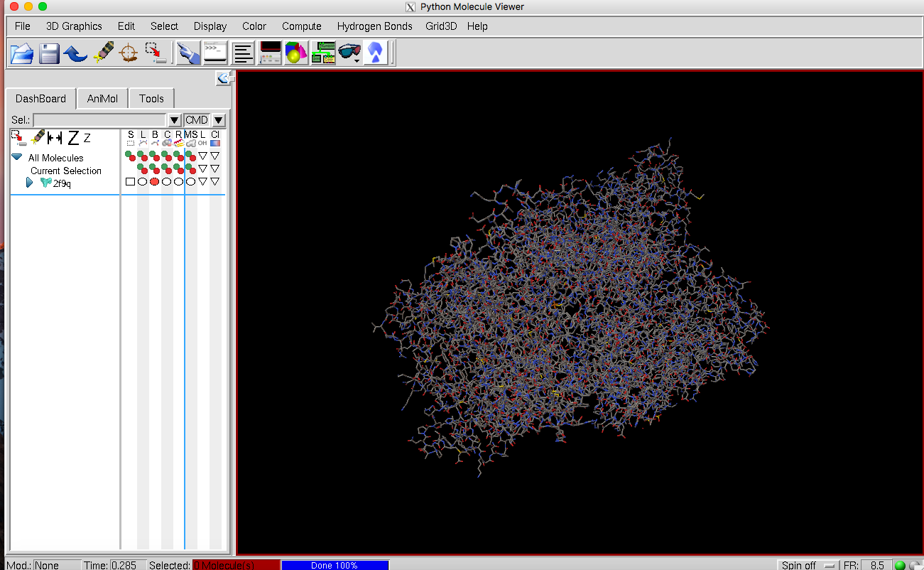Toggle CPK display for 2f9q row
This screenshot has height=570, width=924.
tap(166, 182)
